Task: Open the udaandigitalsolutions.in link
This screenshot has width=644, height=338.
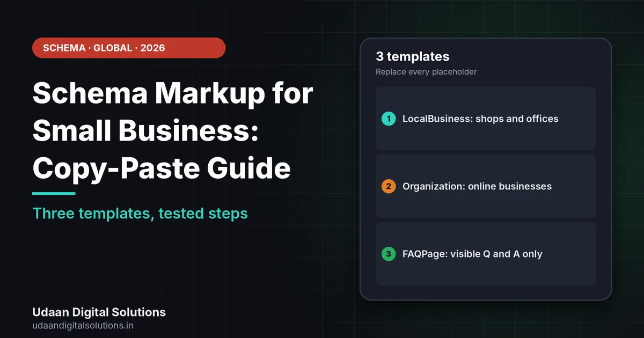Action: click(83, 325)
